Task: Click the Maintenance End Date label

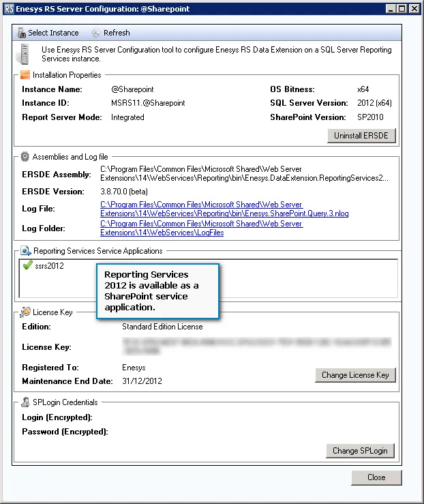Action: 67,381
